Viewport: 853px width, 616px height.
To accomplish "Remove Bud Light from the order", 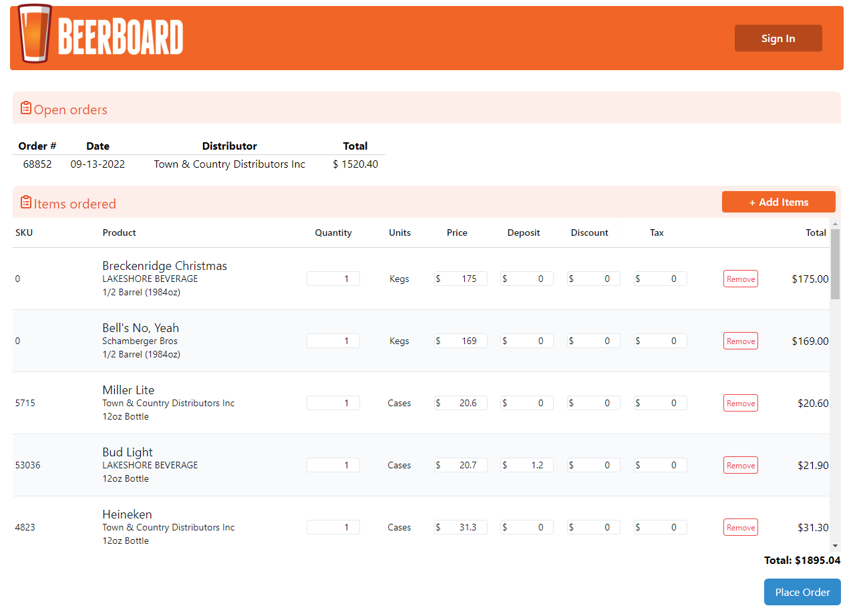I will pos(740,465).
